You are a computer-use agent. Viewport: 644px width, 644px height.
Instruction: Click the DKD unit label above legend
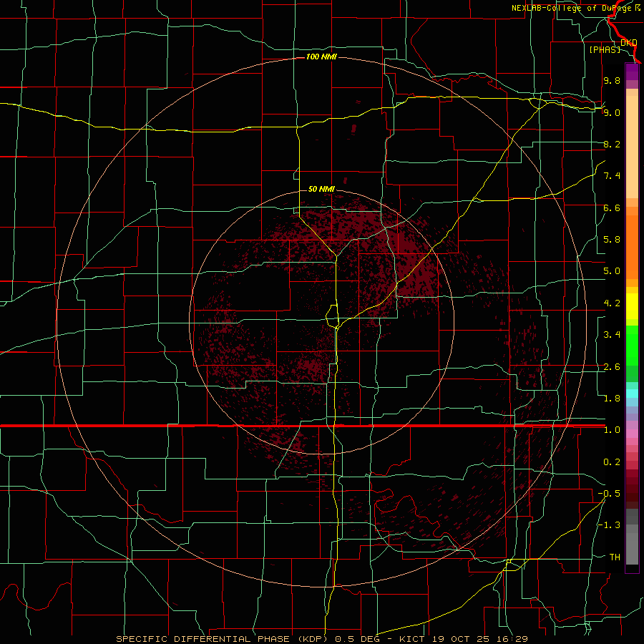pos(629,42)
